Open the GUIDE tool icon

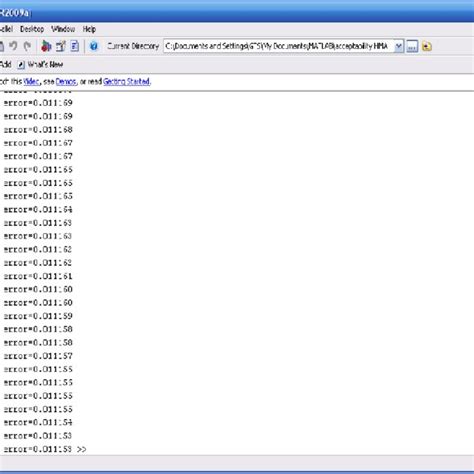click(61, 46)
